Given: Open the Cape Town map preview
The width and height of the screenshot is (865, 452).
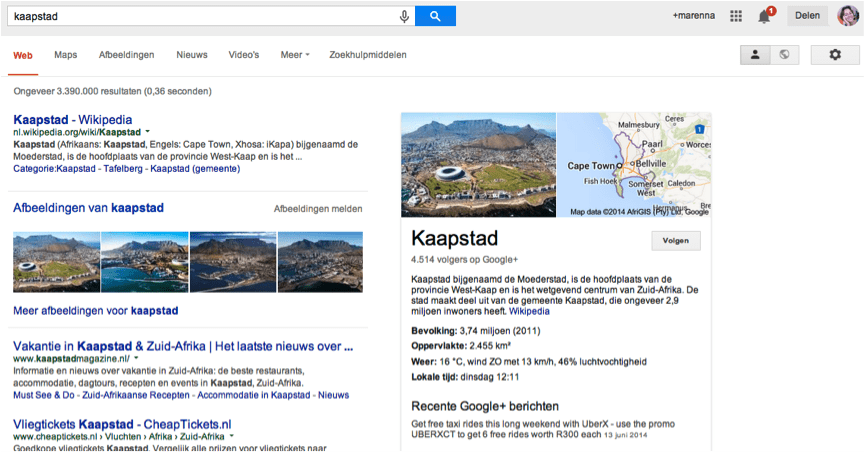Looking at the screenshot, I should [x=634, y=164].
